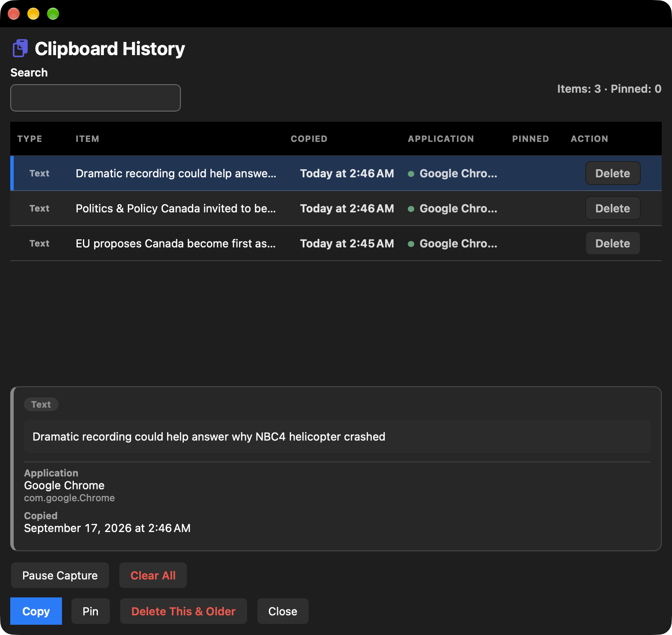The width and height of the screenshot is (672, 635).
Task: Pin the selected clipboard item
Action: [91, 611]
